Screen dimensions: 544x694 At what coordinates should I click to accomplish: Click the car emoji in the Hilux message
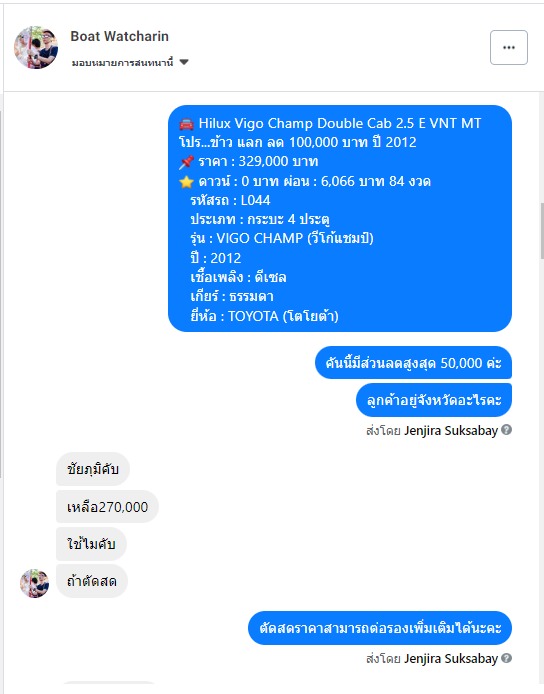click(186, 123)
